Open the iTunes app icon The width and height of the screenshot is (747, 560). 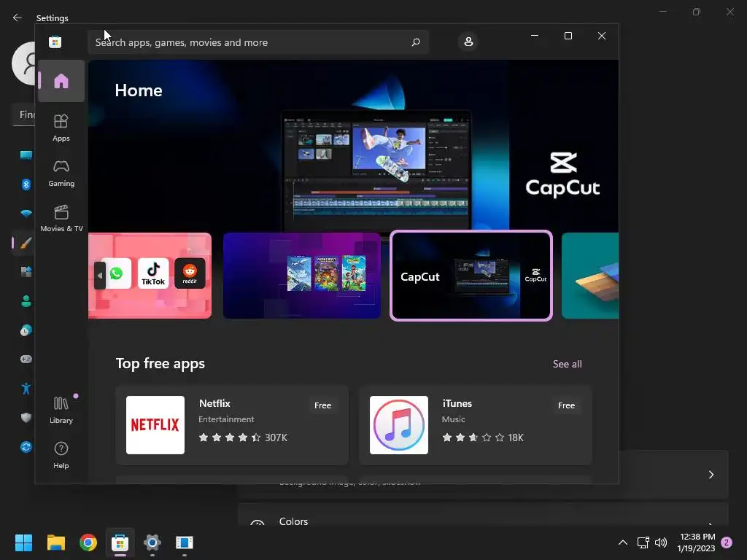[399, 425]
